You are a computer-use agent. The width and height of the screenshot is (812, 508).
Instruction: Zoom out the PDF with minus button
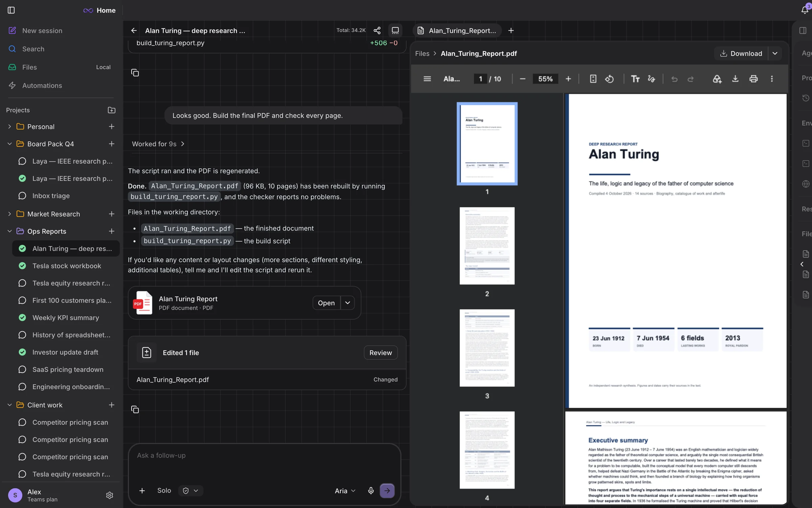tap(522, 79)
